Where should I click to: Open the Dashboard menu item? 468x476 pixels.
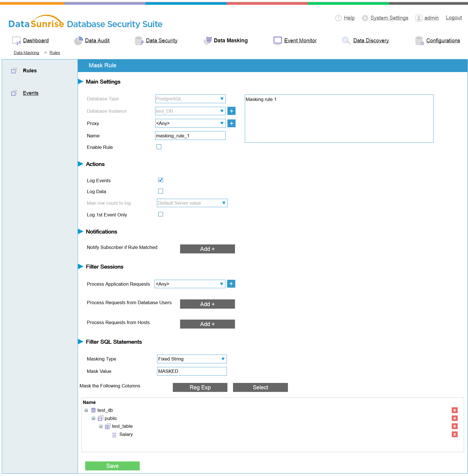(36, 41)
